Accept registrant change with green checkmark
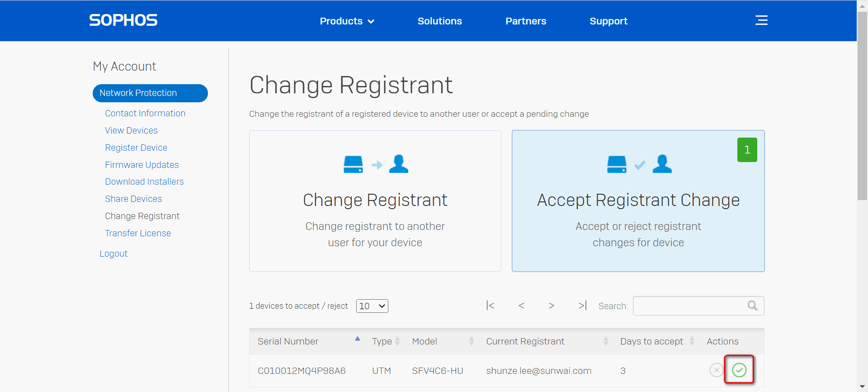Viewport: 868px width, 392px height. click(739, 370)
